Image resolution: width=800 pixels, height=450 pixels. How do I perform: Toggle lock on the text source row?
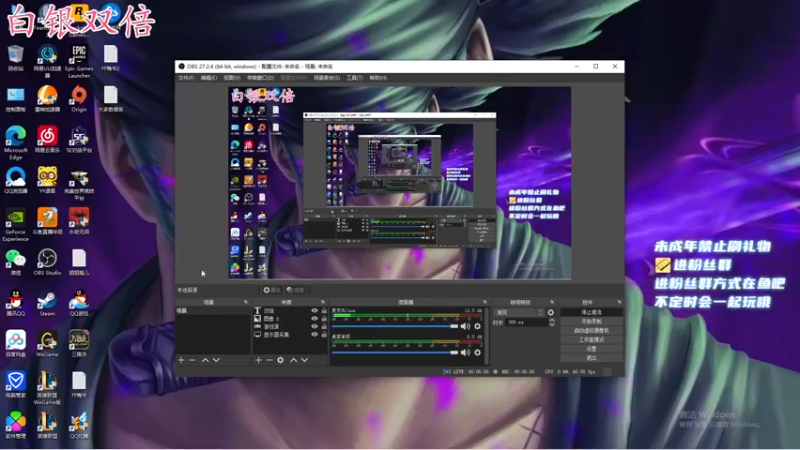[x=324, y=310]
